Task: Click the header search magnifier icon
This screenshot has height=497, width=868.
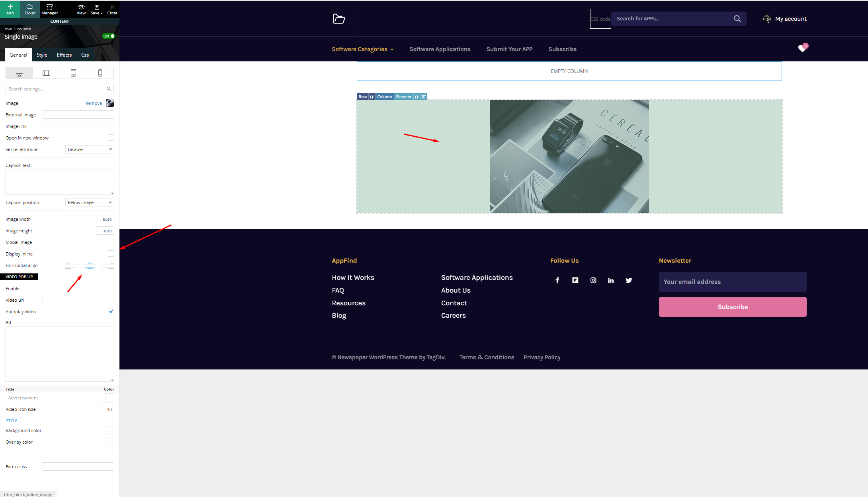Action: click(737, 19)
